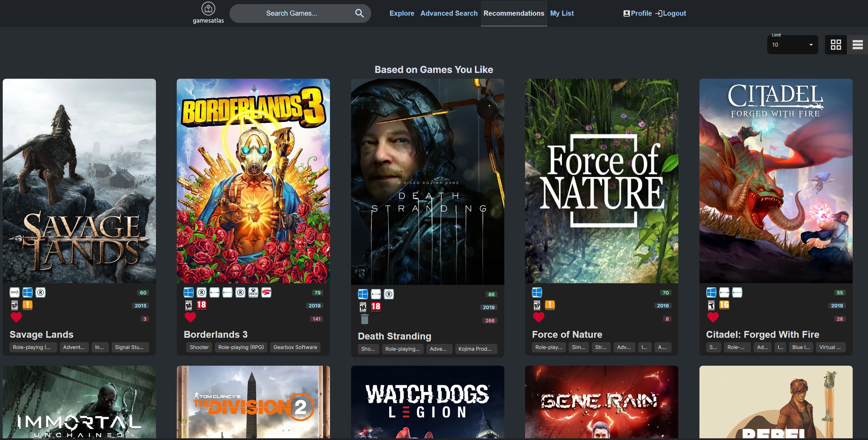
Task: Click the gamesatlas logo icon
Action: click(x=208, y=9)
